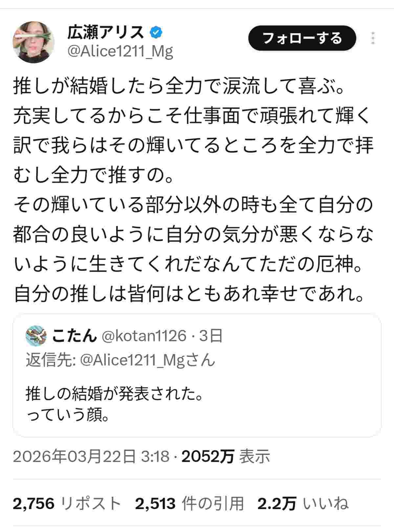Click こたん's bird avatar icon
The image size is (394, 532).
pos(36,335)
